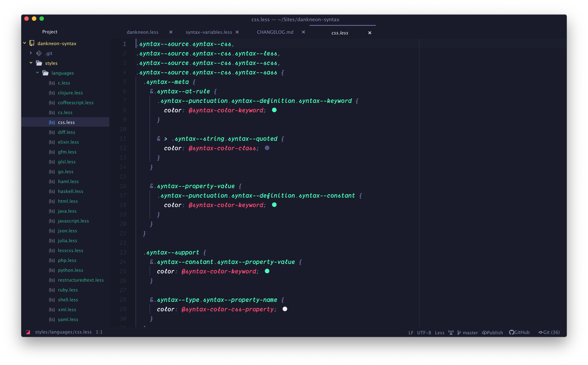Expand the .git folder chevron
The width and height of the screenshot is (588, 365).
pyautogui.click(x=31, y=53)
